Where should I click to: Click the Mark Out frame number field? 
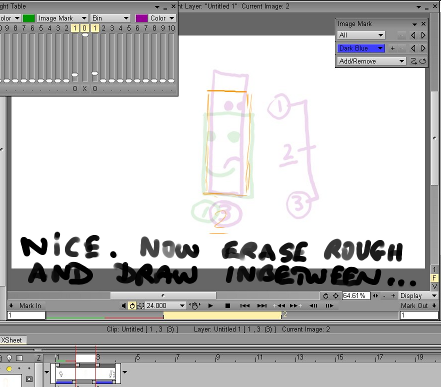click(x=419, y=315)
